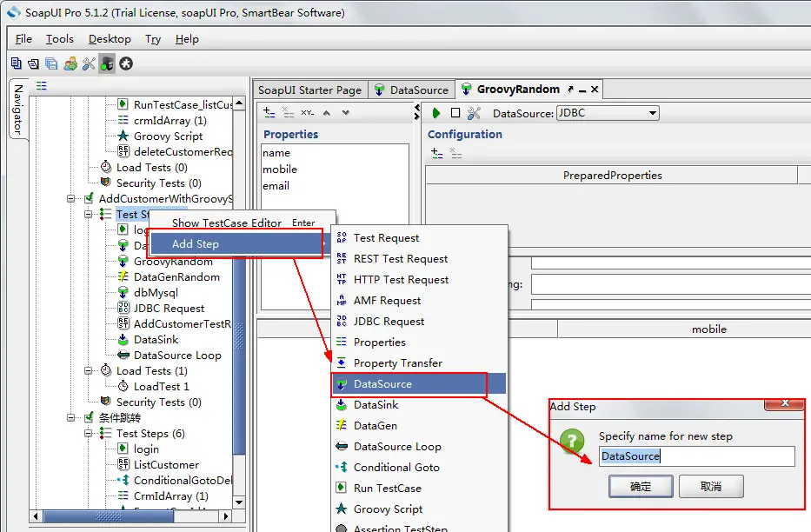Click the save all projects toolbar icon
811x532 pixels.
click(x=51, y=63)
